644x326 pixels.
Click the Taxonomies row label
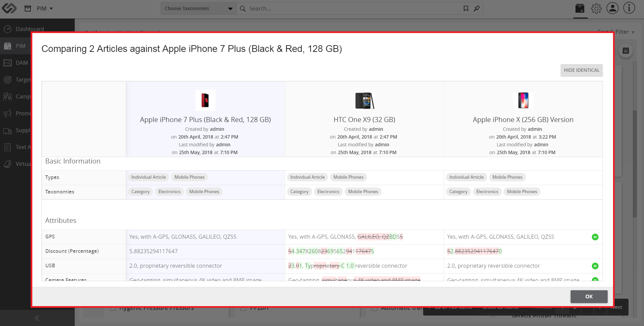coord(60,192)
